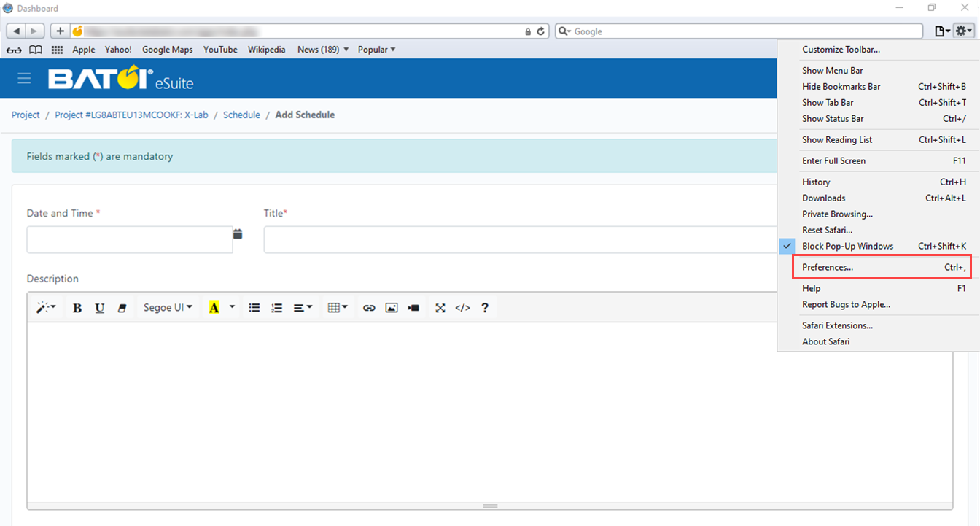
Task: Apply the yellow highlight color A
Action: (214, 308)
